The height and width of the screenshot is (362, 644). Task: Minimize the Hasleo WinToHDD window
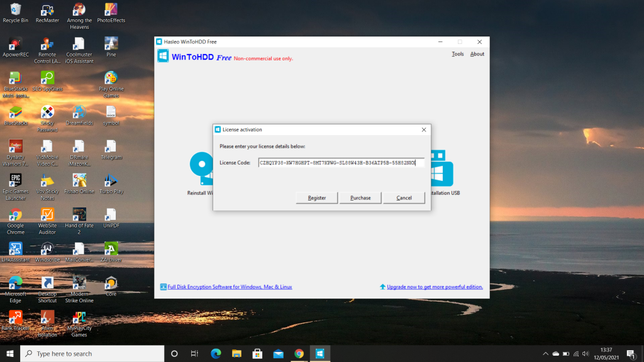(x=440, y=42)
